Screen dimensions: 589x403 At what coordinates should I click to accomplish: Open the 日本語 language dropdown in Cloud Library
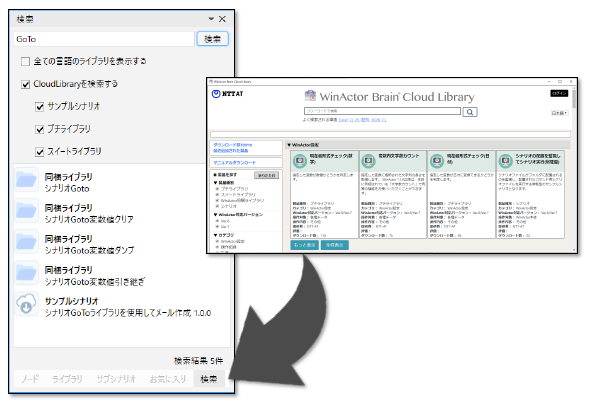(559, 113)
